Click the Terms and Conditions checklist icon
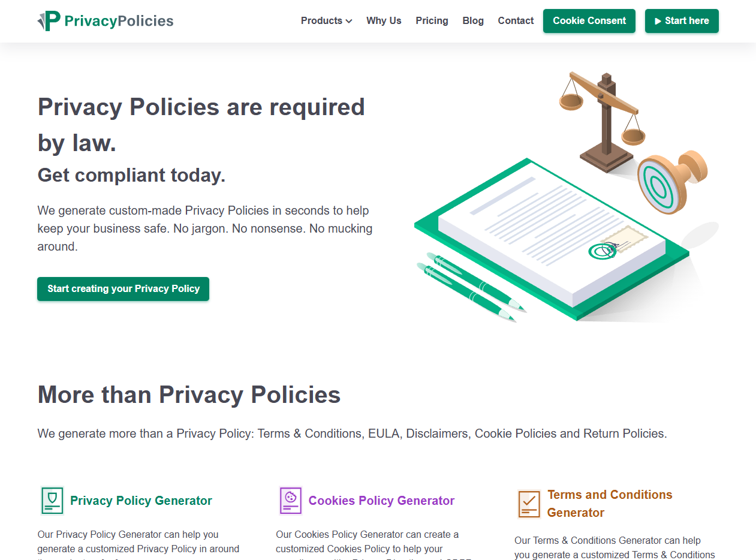Viewport: 756px width, 560px height. click(x=529, y=504)
